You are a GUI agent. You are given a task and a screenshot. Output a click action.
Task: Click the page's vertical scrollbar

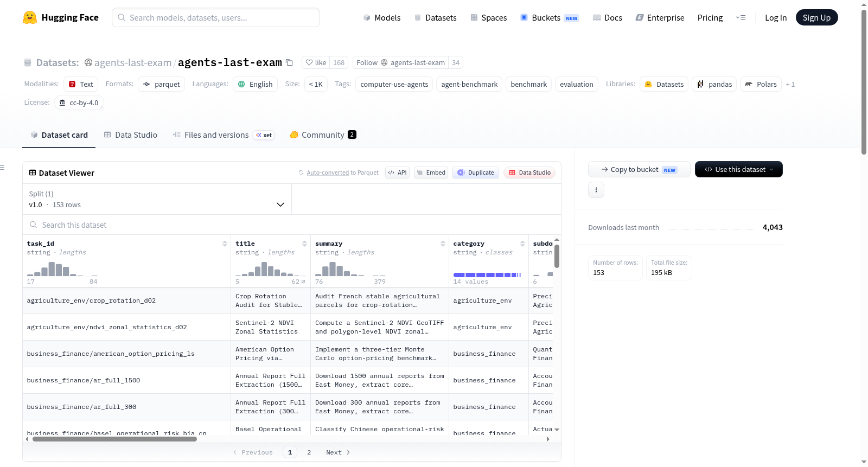coord(864,81)
